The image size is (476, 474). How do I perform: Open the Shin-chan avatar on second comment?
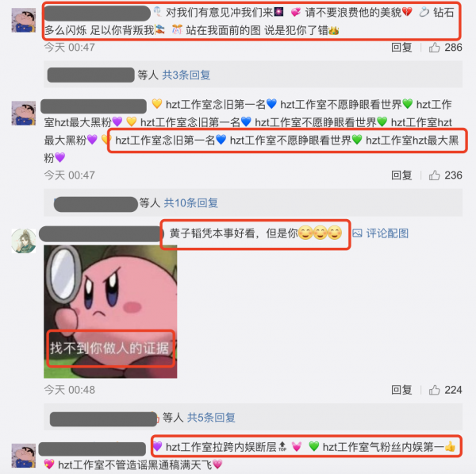click(x=23, y=113)
